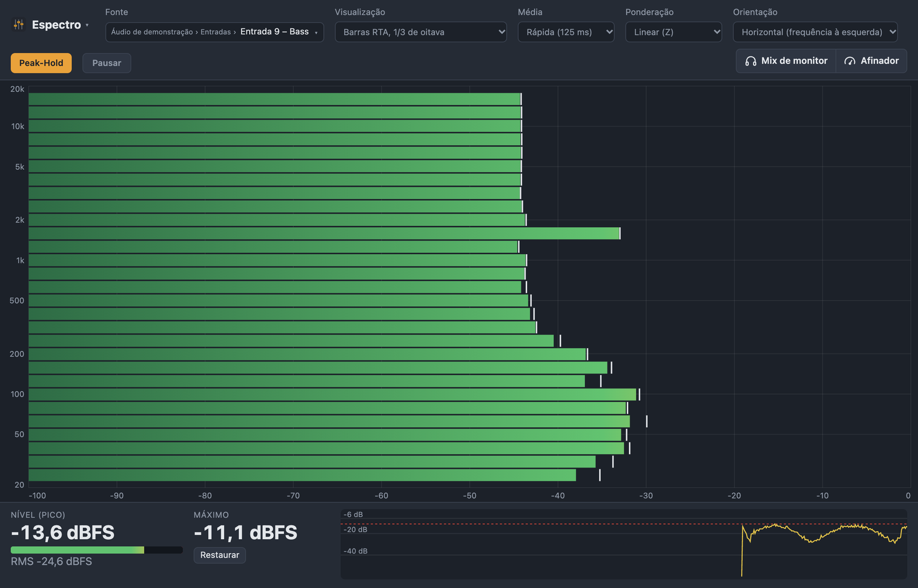Click the 100 Hz spectrum bar
This screenshot has height=588, width=918.
pyautogui.click(x=333, y=395)
